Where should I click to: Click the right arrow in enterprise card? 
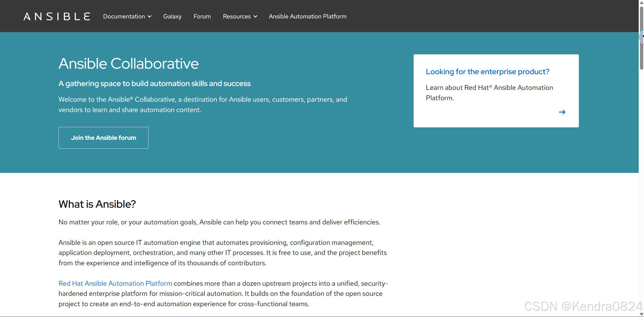point(562,112)
